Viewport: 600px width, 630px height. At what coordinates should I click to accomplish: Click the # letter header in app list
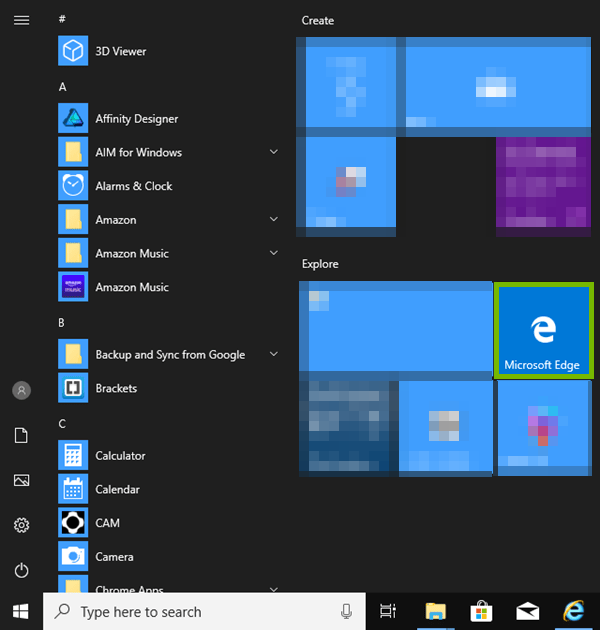click(x=62, y=19)
